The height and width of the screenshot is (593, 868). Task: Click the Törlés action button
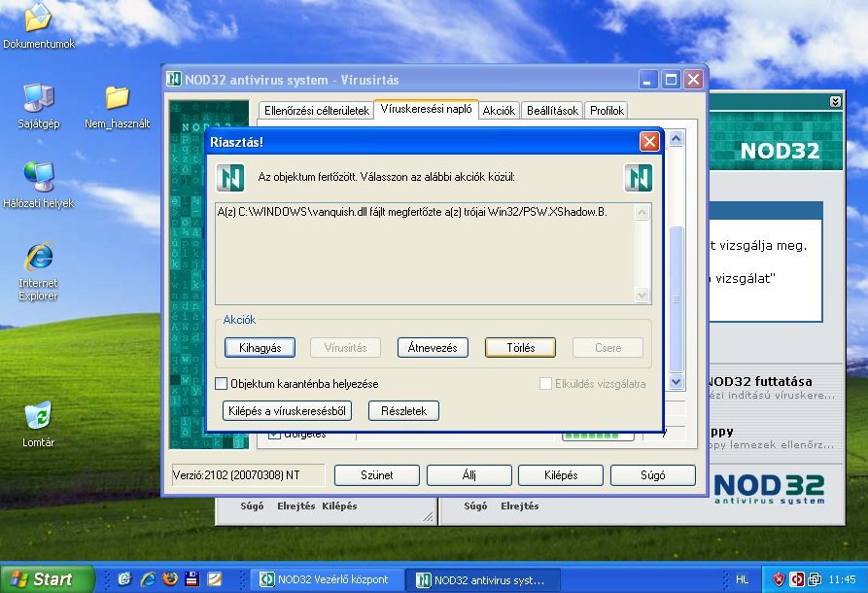(520, 348)
